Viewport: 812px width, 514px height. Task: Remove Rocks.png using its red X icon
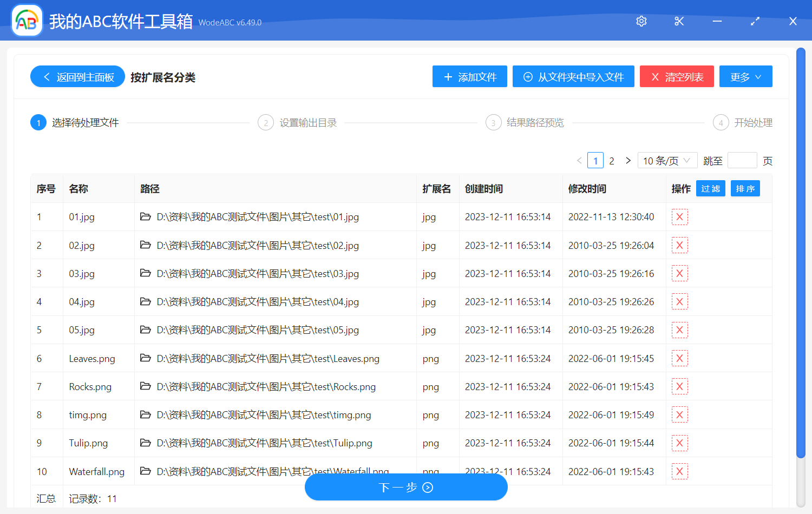point(679,386)
